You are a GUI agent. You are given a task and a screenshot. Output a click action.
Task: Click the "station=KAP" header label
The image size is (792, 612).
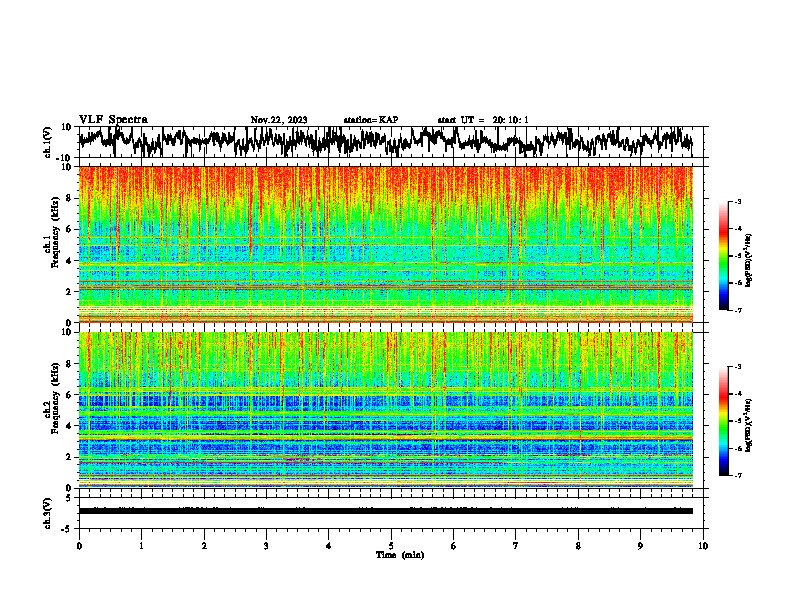tap(371, 120)
